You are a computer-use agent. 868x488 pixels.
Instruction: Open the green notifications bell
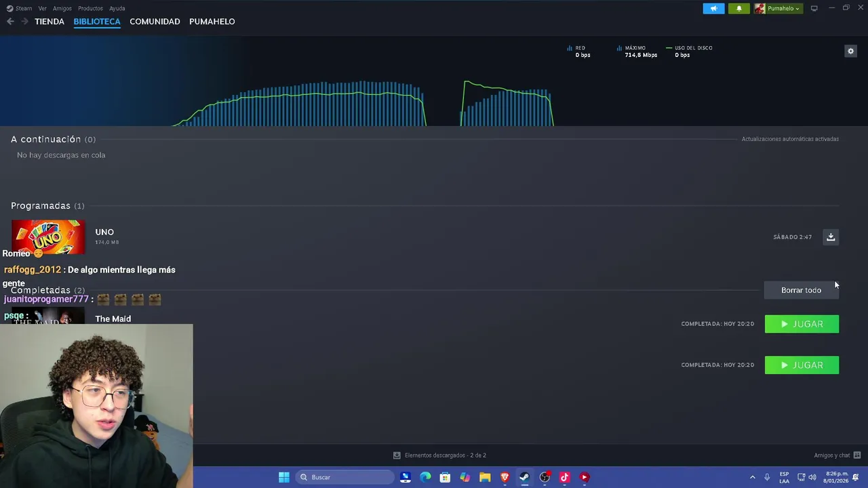[738, 8]
